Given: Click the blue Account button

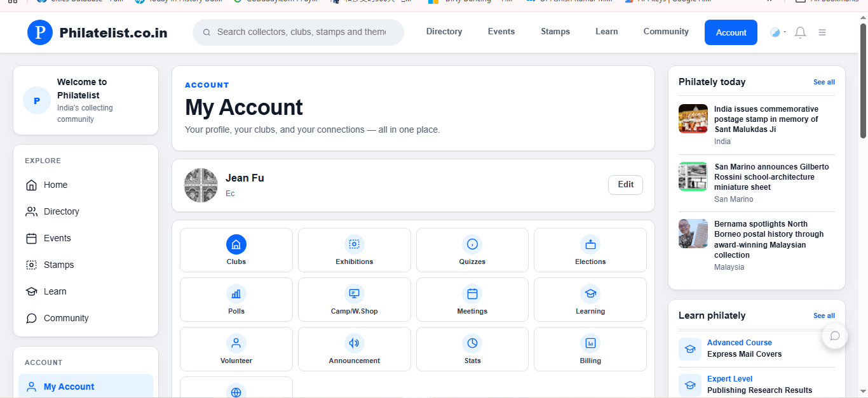Looking at the screenshot, I should pos(731,32).
